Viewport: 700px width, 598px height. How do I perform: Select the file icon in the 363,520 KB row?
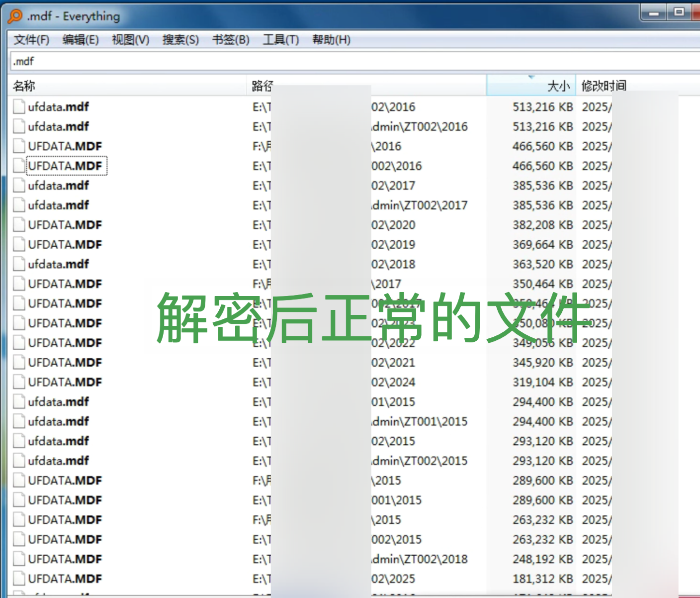click(x=19, y=264)
